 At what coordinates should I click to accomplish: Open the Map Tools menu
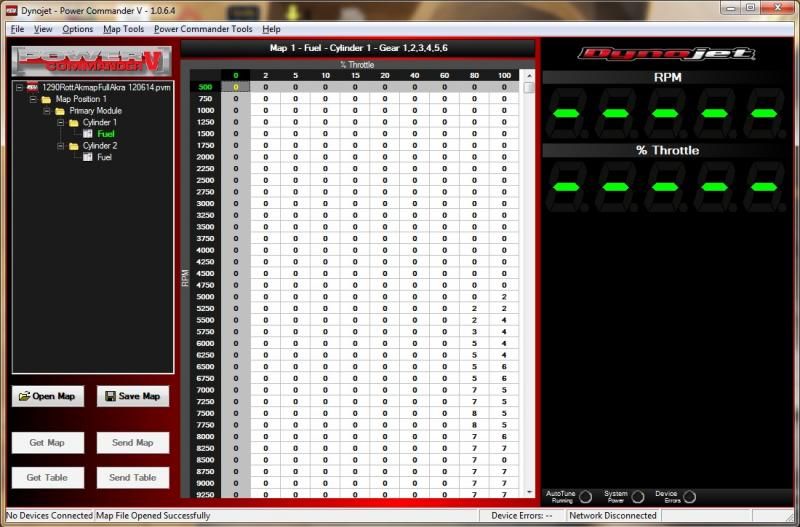(123, 29)
